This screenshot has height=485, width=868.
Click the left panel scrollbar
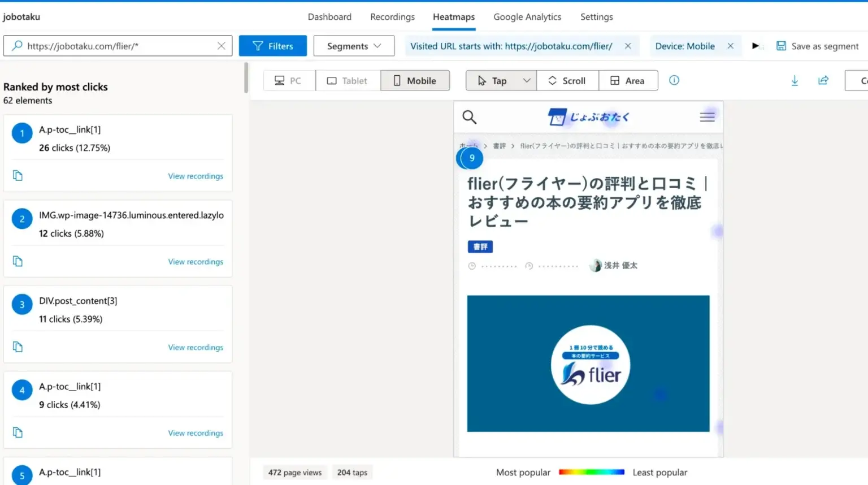(246, 77)
